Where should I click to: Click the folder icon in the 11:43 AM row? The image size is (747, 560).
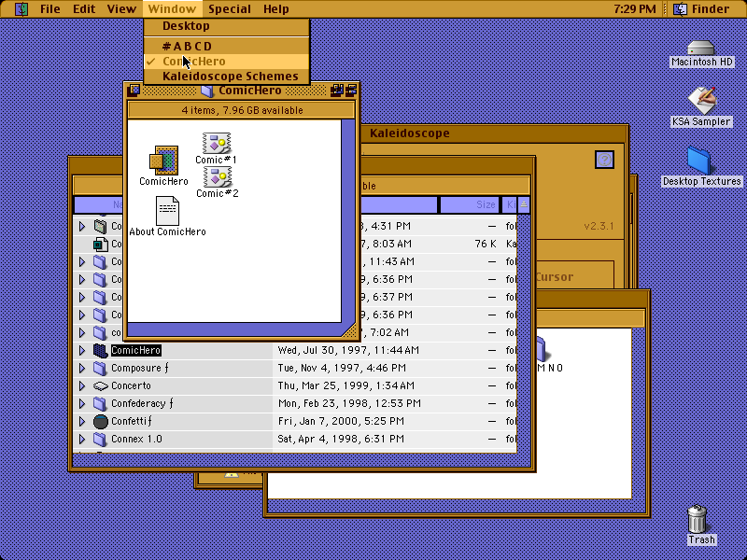(100, 262)
